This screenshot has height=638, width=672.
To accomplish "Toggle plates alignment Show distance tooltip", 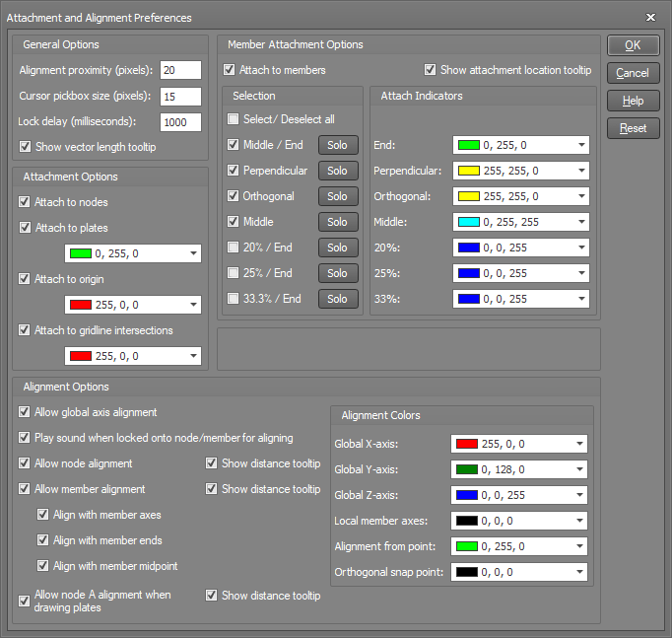I will pos(211,596).
